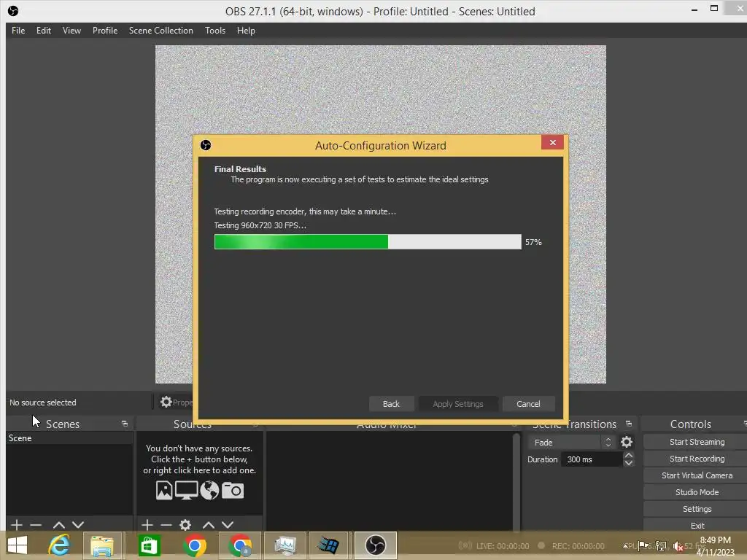Open Windows Store from taskbar
The height and width of the screenshot is (560, 747).
[x=149, y=545]
